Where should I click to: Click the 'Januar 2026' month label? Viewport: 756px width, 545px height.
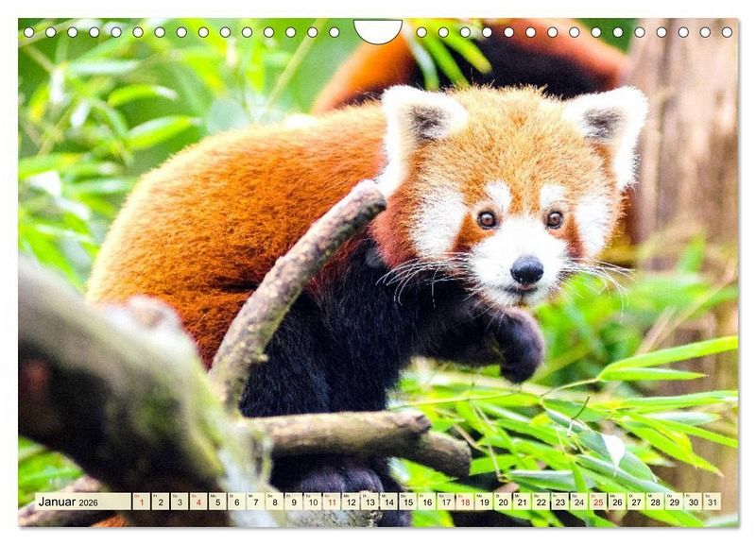(x=68, y=502)
